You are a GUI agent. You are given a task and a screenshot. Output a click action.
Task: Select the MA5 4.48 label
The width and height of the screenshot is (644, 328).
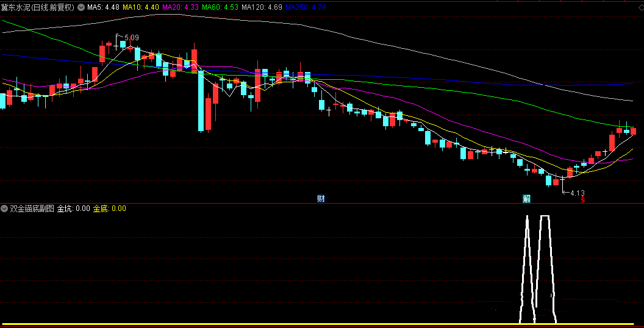102,8
